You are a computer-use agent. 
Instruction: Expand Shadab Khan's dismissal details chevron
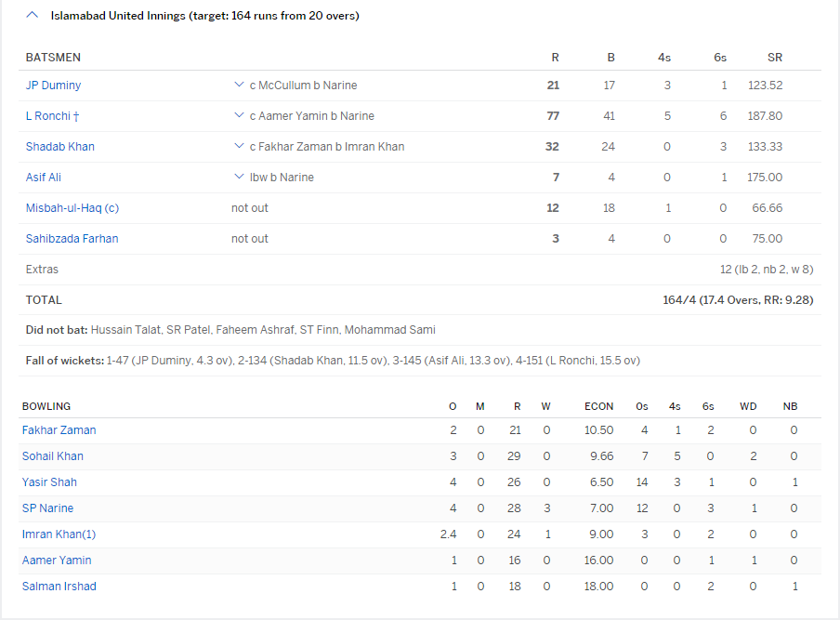click(239, 147)
